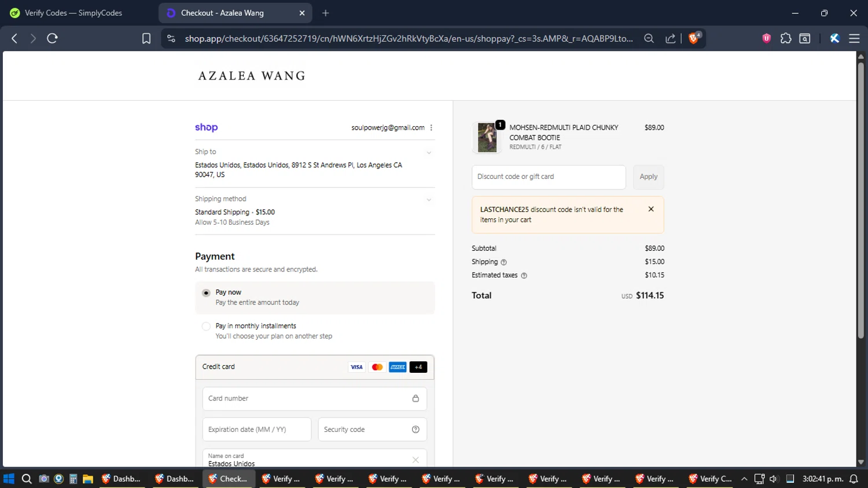Open the notifications bell
The width and height of the screenshot is (868, 488).
(x=854, y=479)
